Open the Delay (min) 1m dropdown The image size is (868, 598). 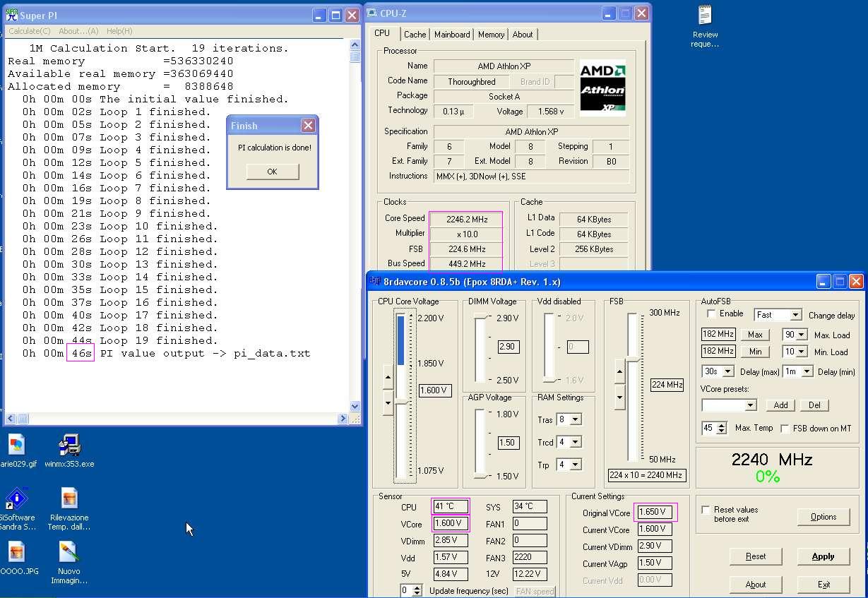coord(807,371)
